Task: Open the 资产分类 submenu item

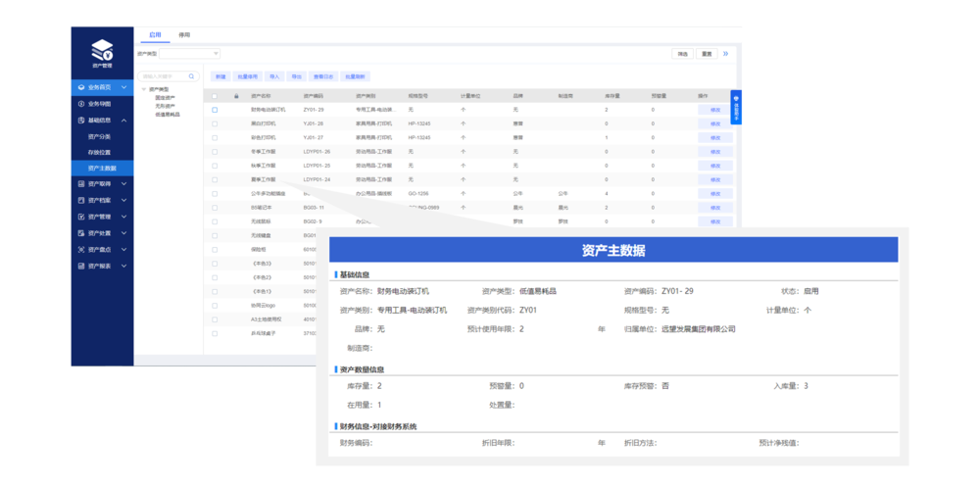Action: pyautogui.click(x=99, y=136)
